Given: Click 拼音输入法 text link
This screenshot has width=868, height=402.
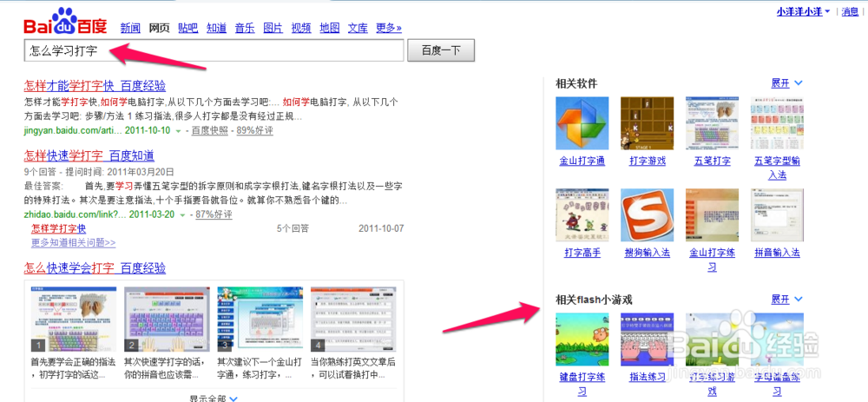Looking at the screenshot, I should tap(777, 253).
